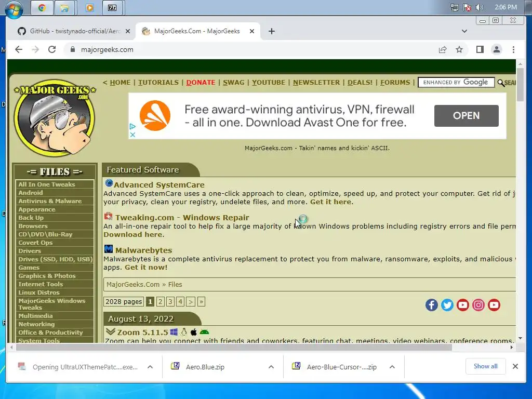Click the share page icon in address bar
Screen dimensions: 532x399
[x=443, y=50]
